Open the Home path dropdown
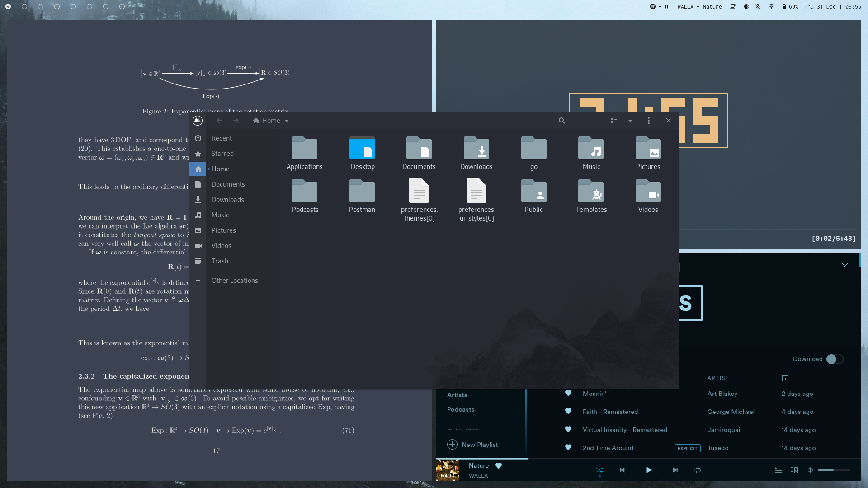This screenshot has height=488, width=868. [x=271, y=121]
